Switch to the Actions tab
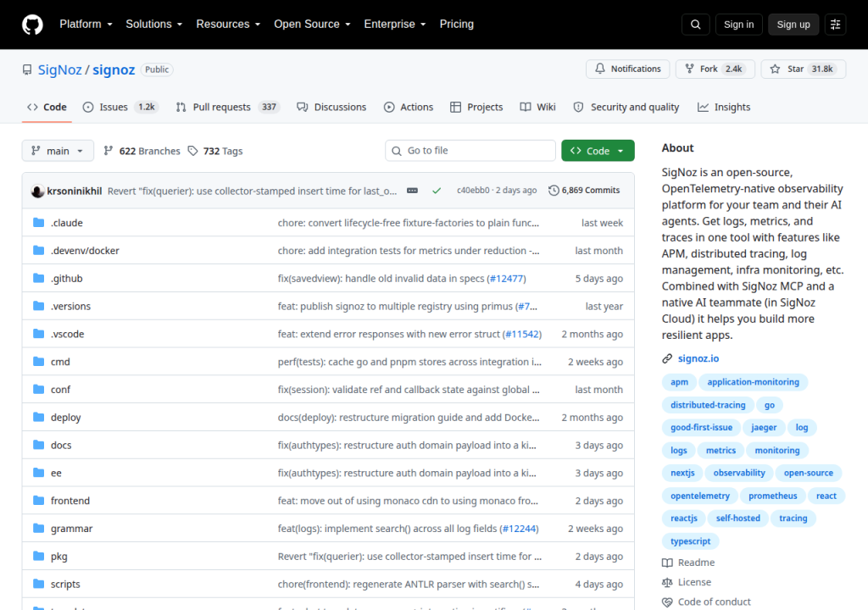 click(409, 108)
